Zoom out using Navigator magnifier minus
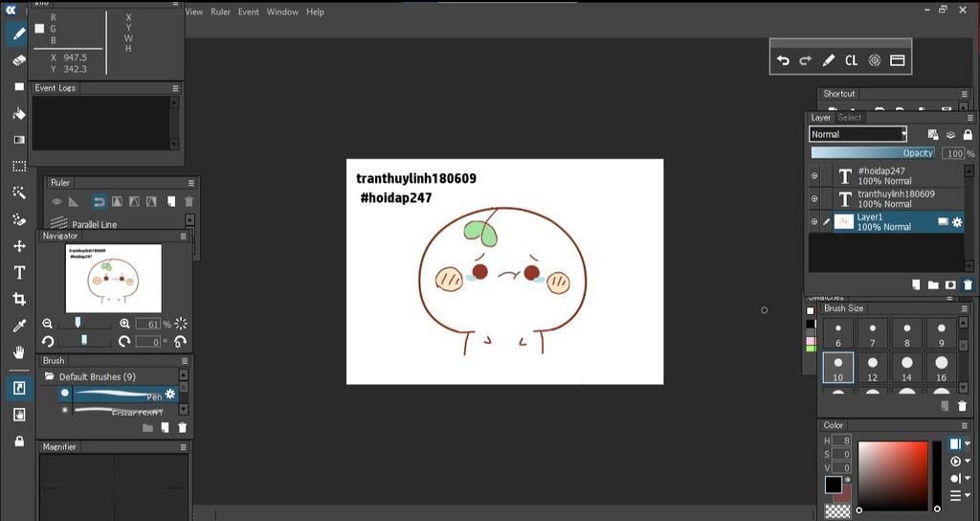Screen dimensions: 980x521 [x=48, y=324]
